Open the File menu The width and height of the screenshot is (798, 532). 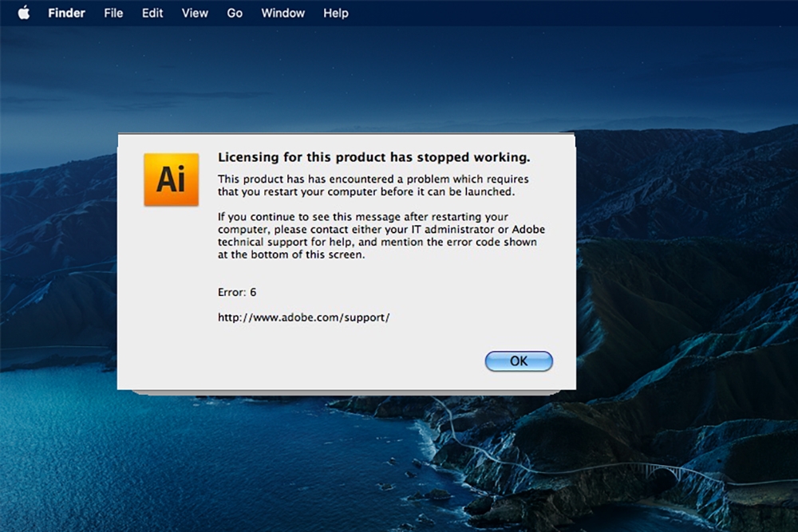(x=113, y=13)
